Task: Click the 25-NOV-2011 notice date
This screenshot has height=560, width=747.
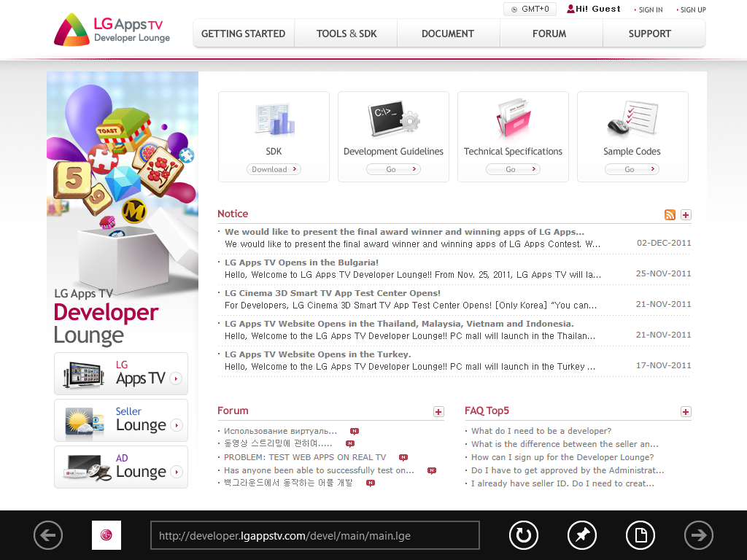Action: click(x=664, y=273)
